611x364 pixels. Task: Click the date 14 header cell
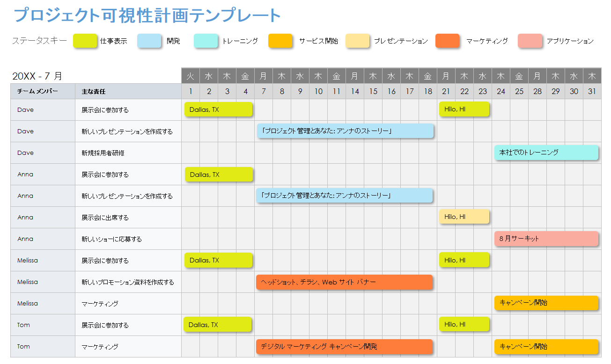coord(355,91)
